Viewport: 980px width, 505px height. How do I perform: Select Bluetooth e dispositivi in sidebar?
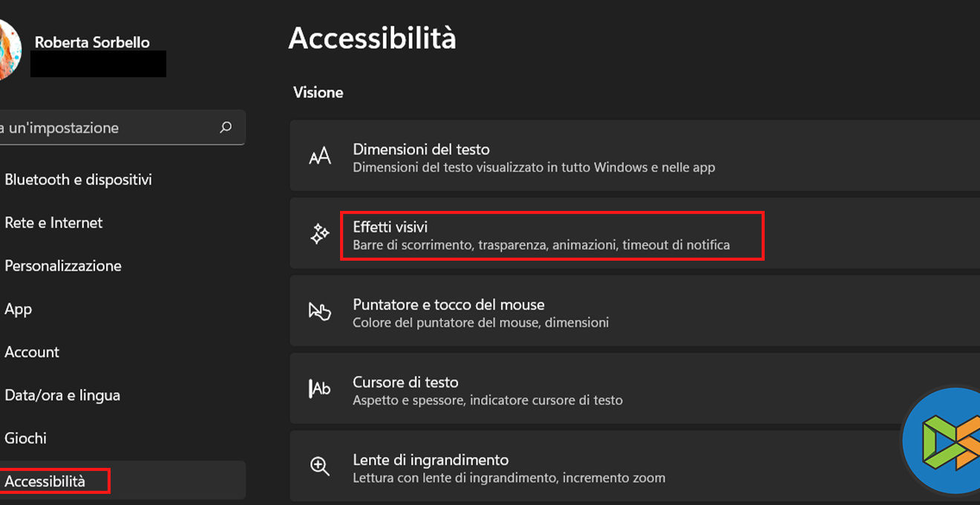coord(78,180)
